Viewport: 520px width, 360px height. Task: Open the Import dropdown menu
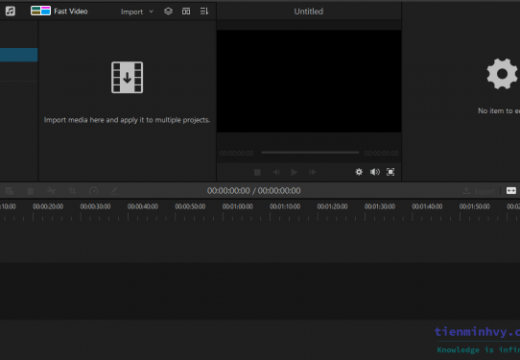click(137, 12)
